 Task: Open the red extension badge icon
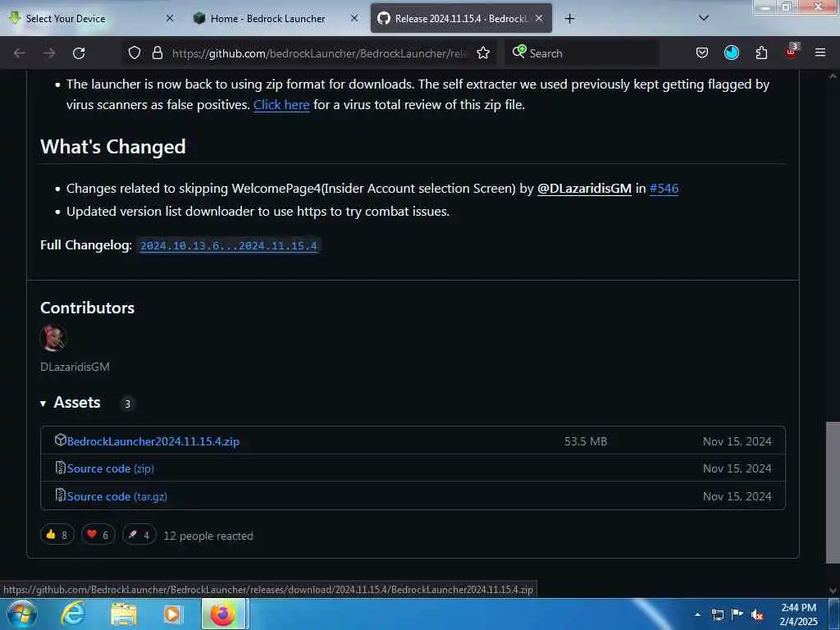tap(792, 52)
